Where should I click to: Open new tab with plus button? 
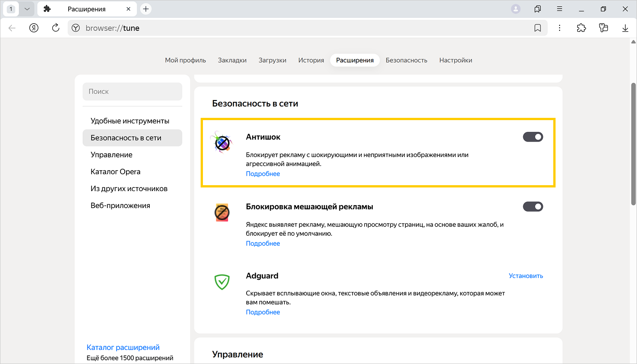pos(146,9)
